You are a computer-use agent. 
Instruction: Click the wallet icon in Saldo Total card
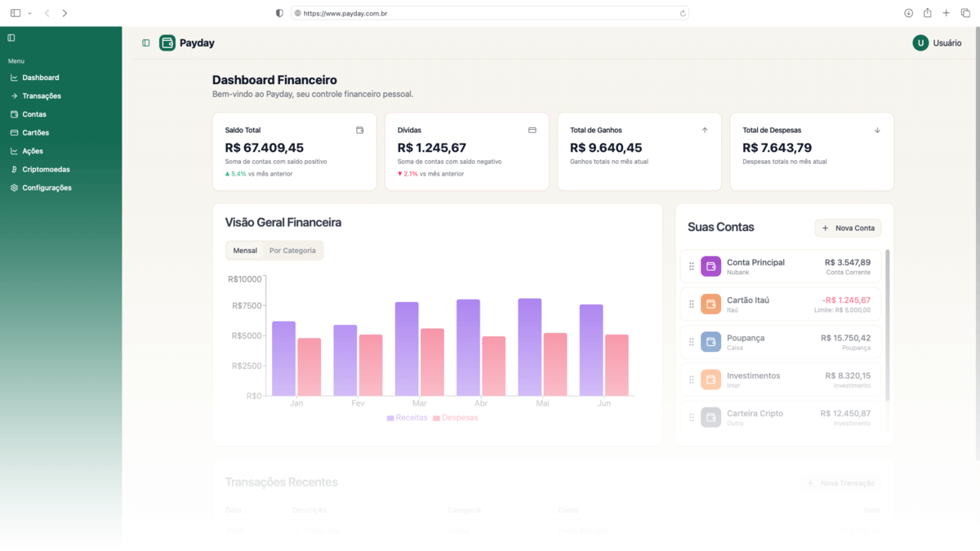click(359, 130)
